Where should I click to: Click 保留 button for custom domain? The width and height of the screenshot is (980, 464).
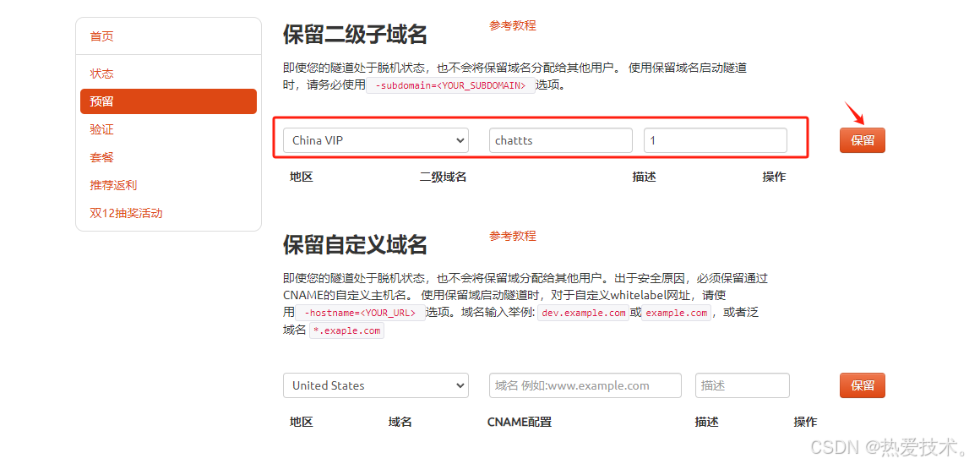(862, 386)
